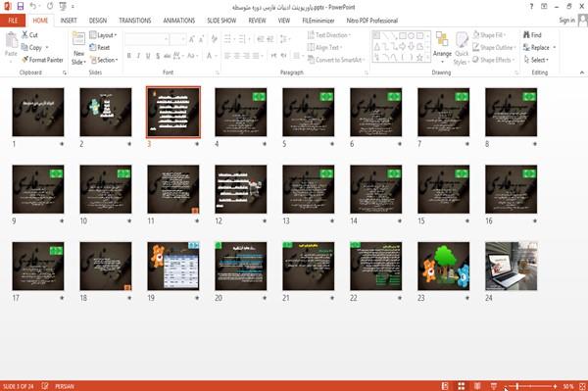Switch to the ANIMATIONS tab

point(179,21)
